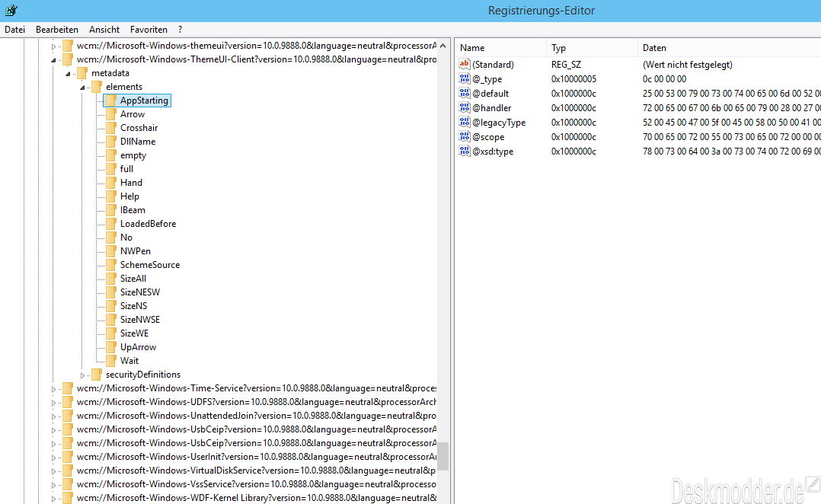The image size is (821, 504).
Task: Click the securityDefinitions folder icon
Action: pyautogui.click(x=97, y=375)
